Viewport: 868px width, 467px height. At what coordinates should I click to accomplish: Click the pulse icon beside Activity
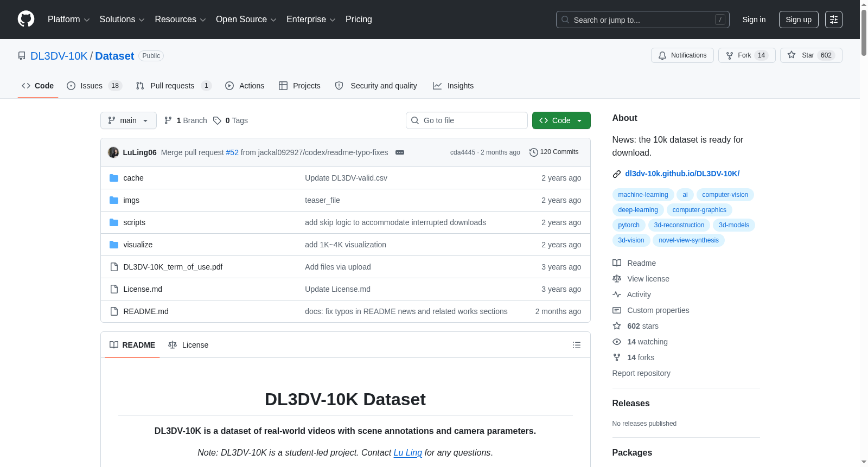pyautogui.click(x=617, y=295)
